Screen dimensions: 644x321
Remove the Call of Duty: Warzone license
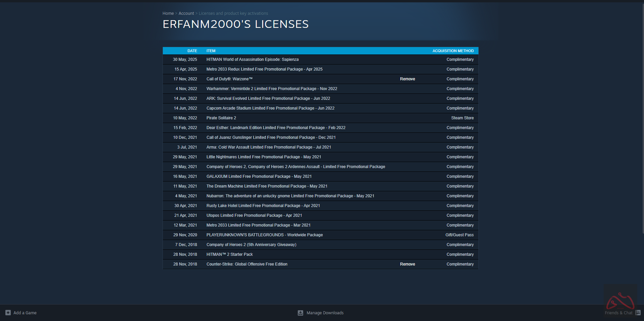[407, 79]
